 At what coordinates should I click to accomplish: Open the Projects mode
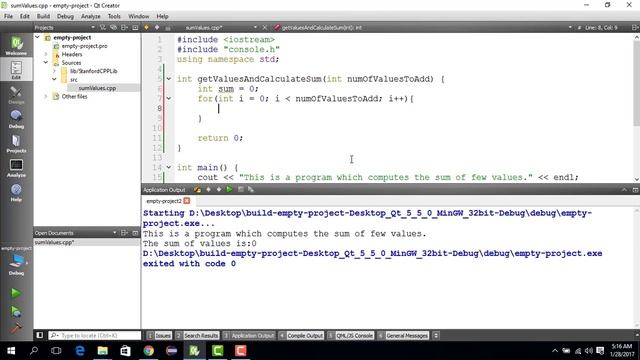point(16,143)
